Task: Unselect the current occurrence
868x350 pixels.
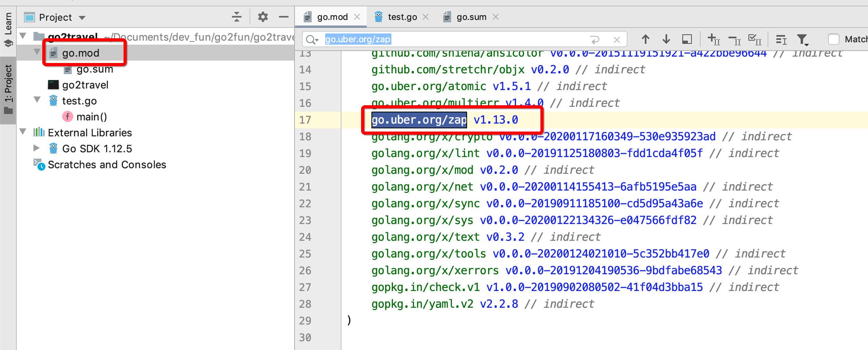Action: 734,39
